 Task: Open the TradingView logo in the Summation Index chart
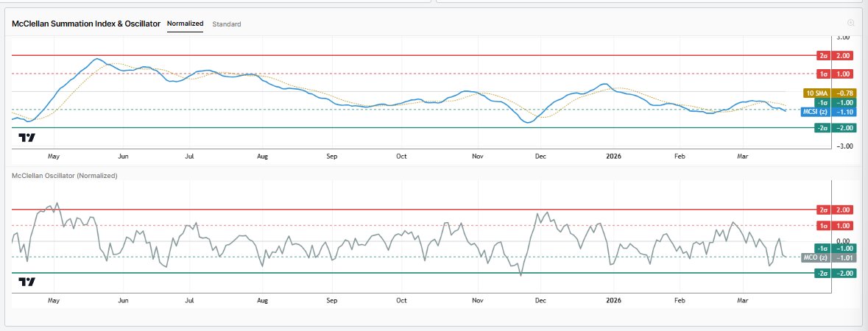click(27, 138)
